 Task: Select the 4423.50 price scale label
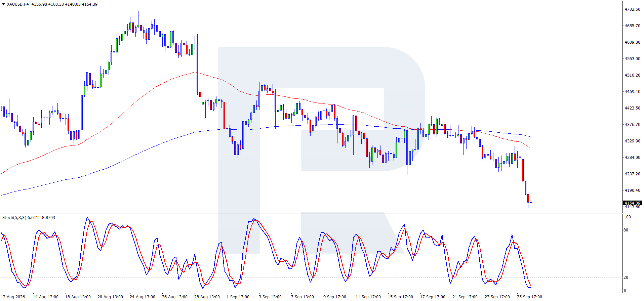tap(632, 108)
